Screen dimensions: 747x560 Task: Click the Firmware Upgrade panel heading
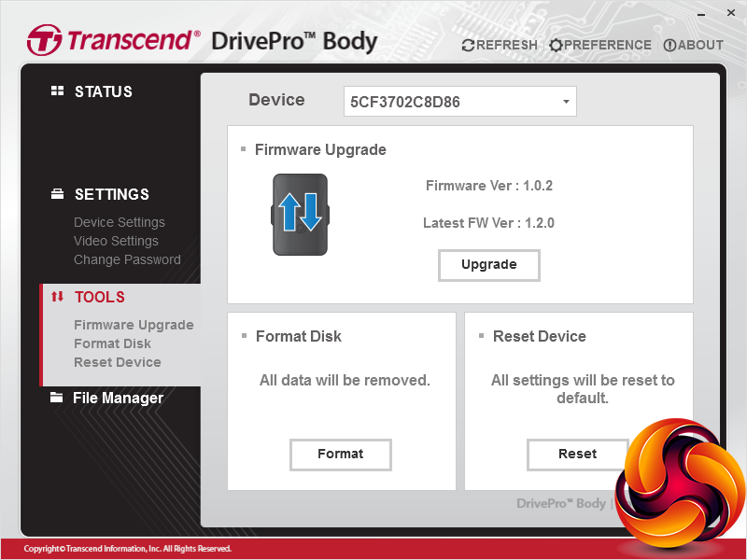[320, 149]
